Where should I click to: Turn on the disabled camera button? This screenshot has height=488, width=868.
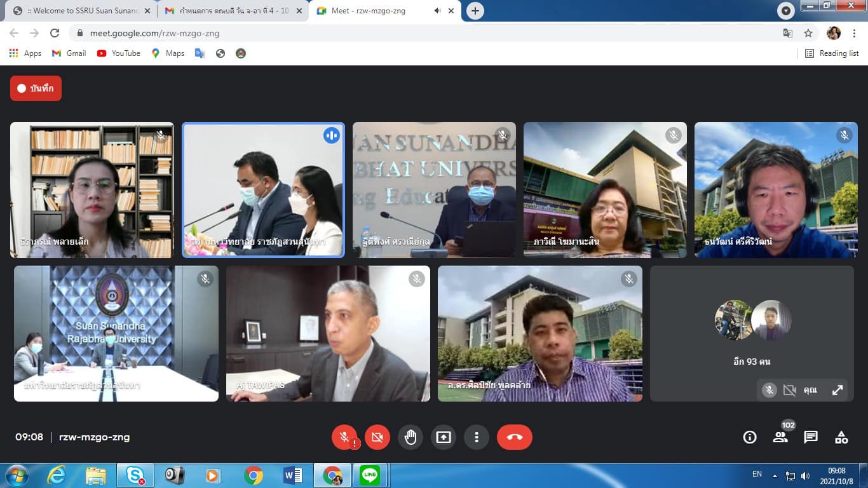(x=377, y=437)
